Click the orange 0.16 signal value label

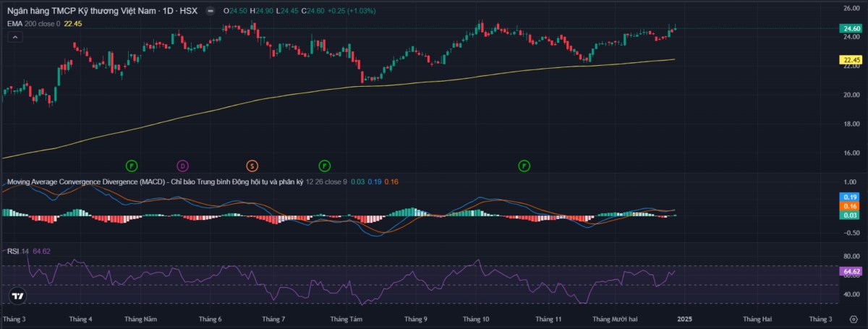[849, 206]
